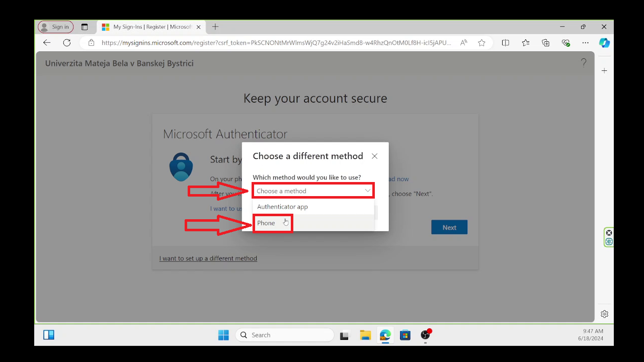This screenshot has width=644, height=362.
Task: Open the Widgets icon on the taskbar
Action: coord(49,335)
